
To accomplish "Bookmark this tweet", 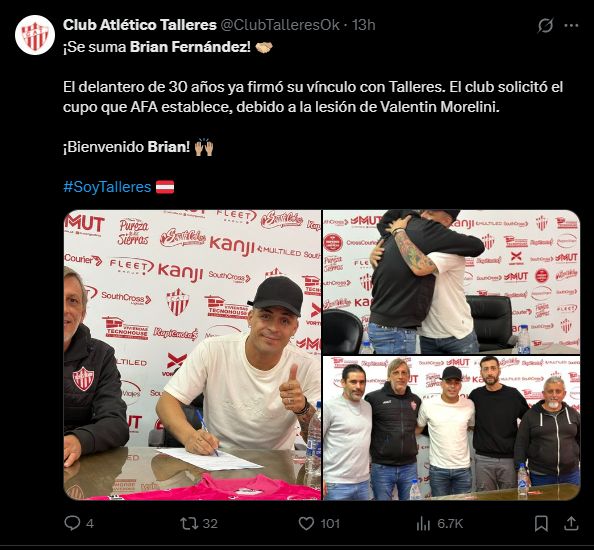I will (x=541, y=523).
